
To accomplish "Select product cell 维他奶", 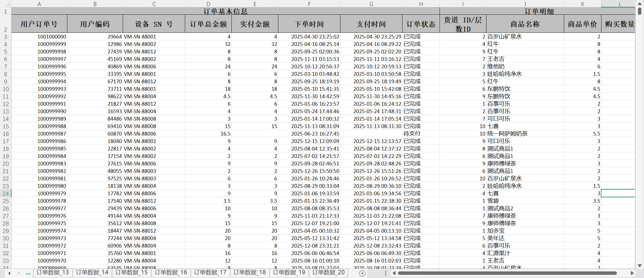I will pos(525,66).
